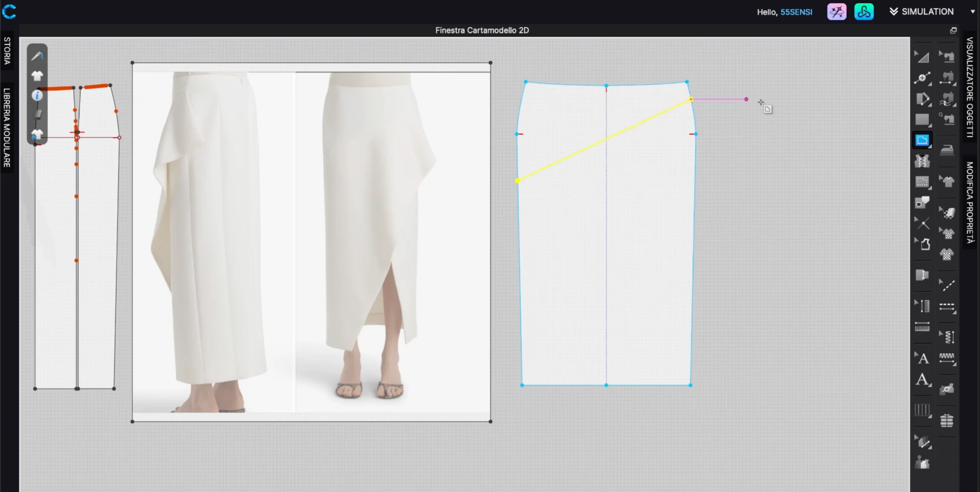Select the Segment Topstitch tool
The image size is (980, 492).
(947, 307)
